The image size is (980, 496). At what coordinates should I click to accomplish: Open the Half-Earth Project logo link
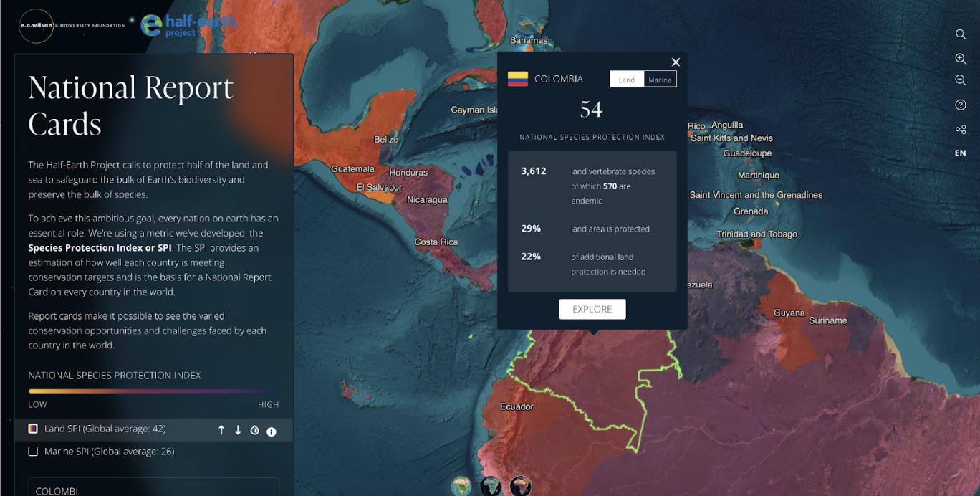(188, 24)
